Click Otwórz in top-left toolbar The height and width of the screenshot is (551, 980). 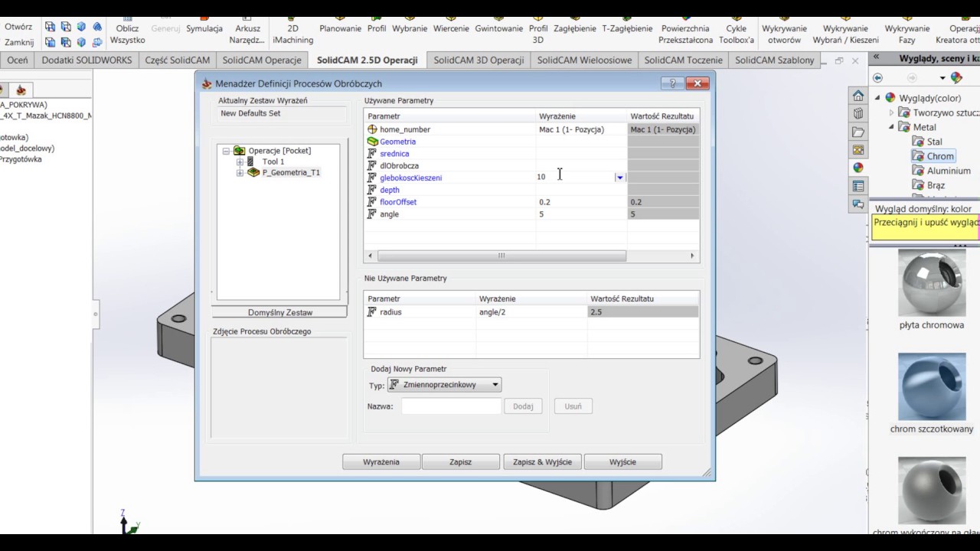(x=19, y=27)
